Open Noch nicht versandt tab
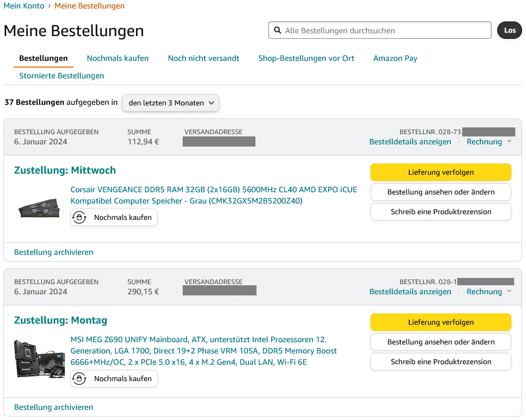 [x=204, y=59]
